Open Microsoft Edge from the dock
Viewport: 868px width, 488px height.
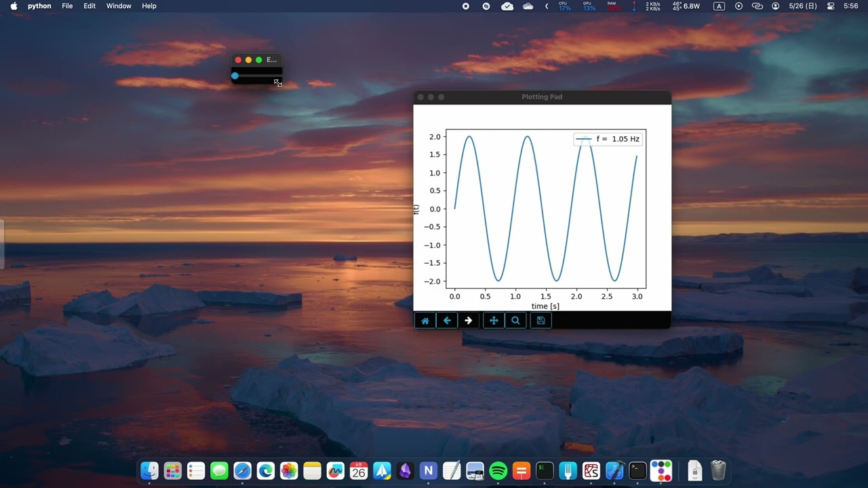point(266,470)
